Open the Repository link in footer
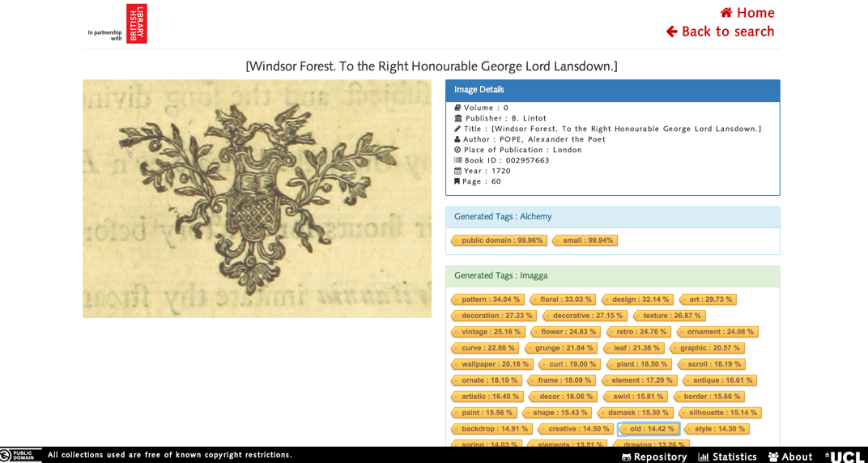868x463 pixels. pos(654,457)
